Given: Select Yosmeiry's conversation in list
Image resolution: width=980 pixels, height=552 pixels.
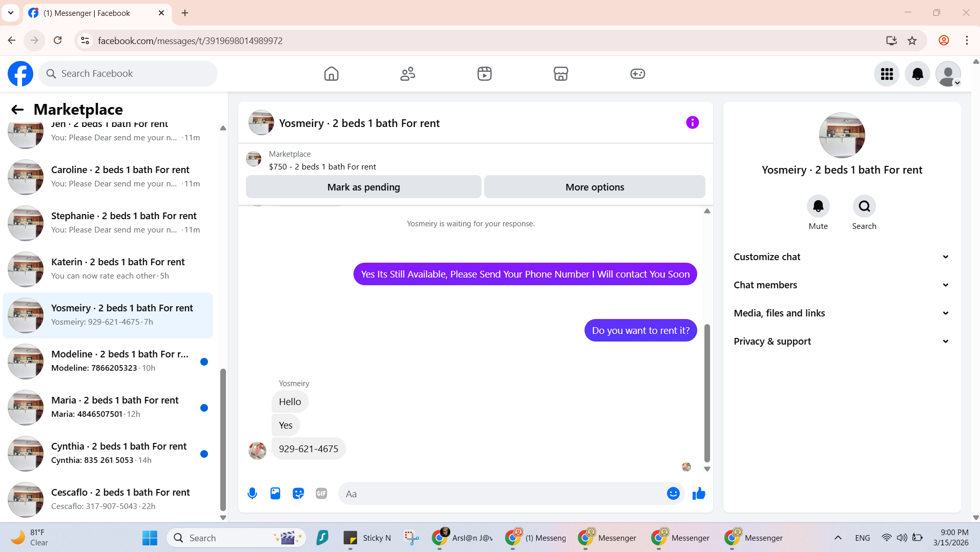Looking at the screenshot, I should tap(108, 315).
